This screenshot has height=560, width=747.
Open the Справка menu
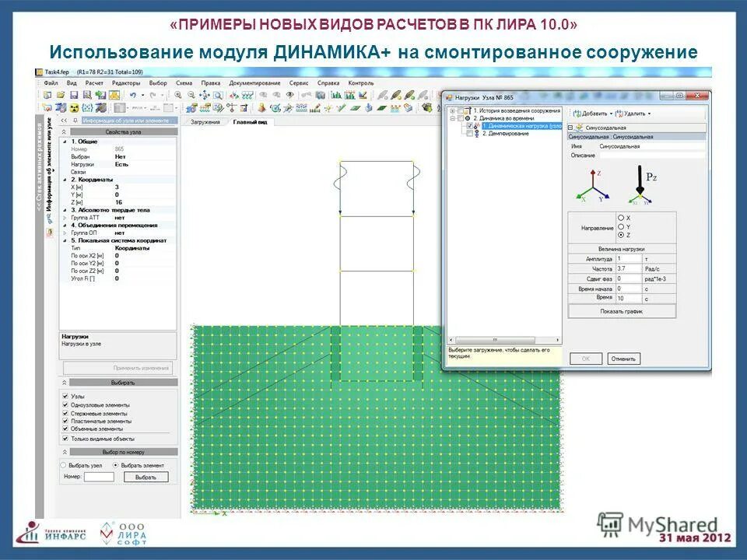tap(328, 83)
